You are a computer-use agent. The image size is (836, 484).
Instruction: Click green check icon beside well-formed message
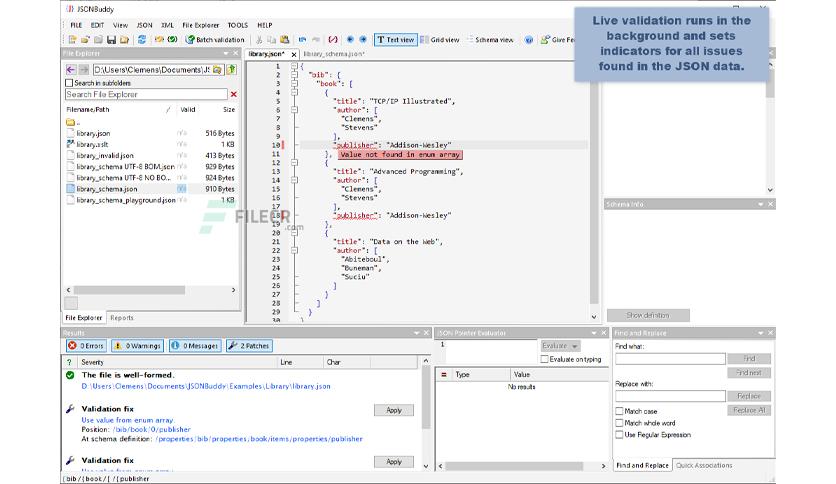click(x=70, y=375)
